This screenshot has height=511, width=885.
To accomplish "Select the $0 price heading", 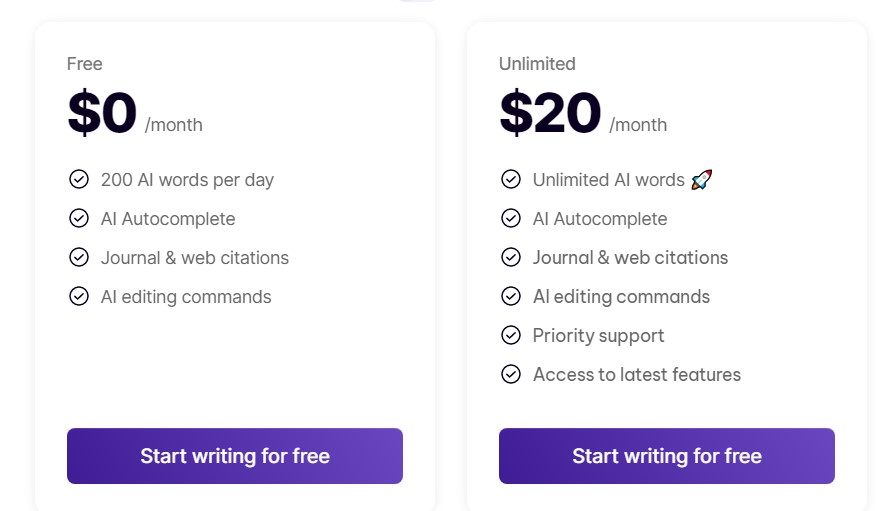I will pyautogui.click(x=102, y=112).
